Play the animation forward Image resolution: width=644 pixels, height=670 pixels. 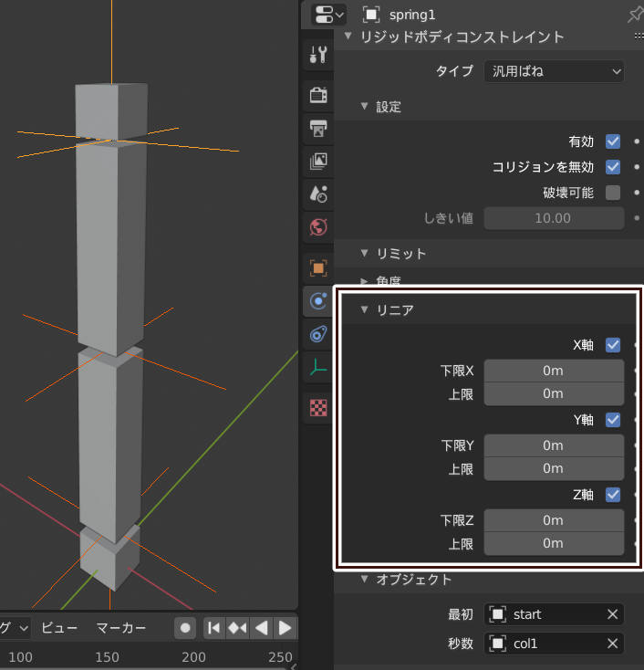(285, 628)
